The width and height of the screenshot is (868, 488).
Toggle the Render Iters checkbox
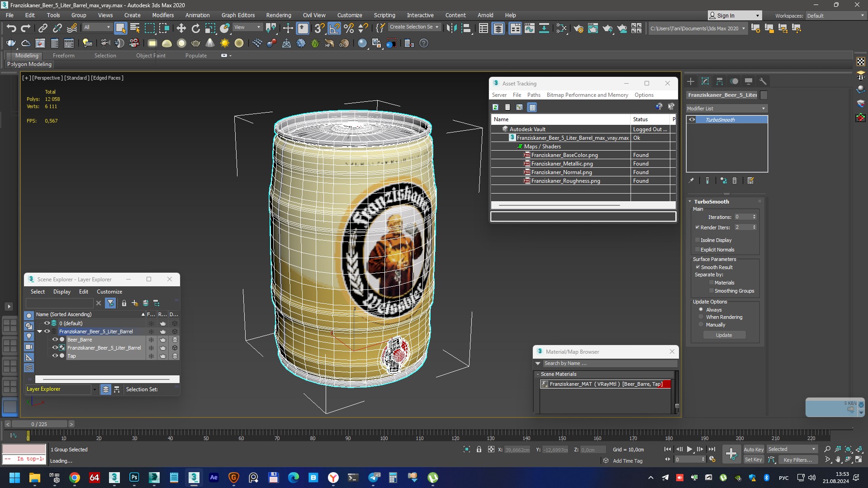tap(697, 227)
